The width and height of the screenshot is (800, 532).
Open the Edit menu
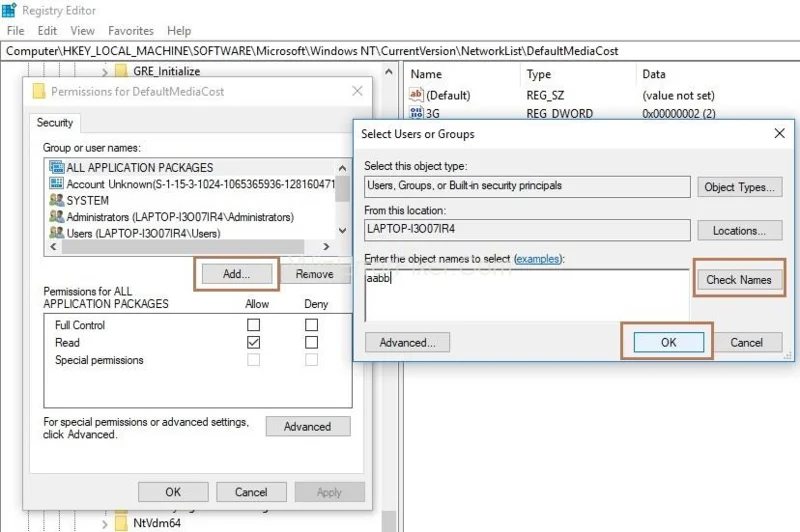[47, 31]
